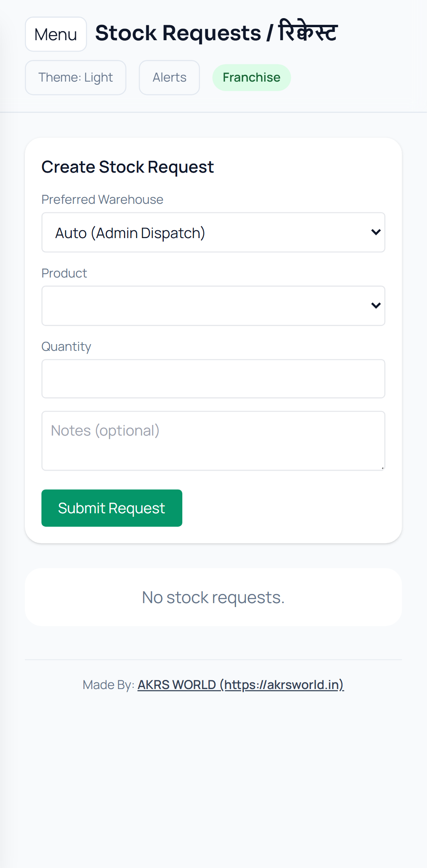Screen dimensions: 427x868
Task: Click the "No stock requests." message
Action: [213, 598]
